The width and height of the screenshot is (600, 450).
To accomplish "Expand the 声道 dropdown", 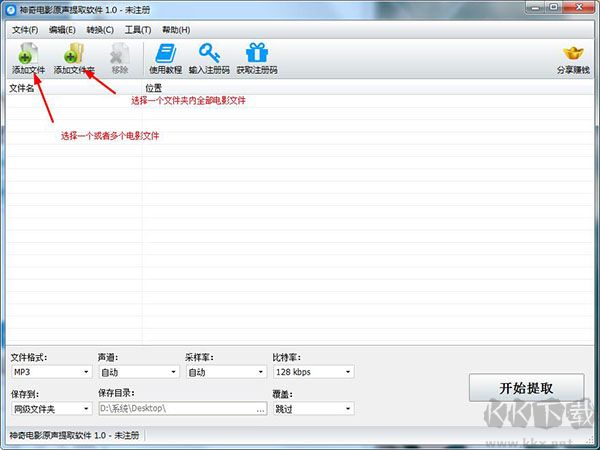I will click(x=139, y=372).
